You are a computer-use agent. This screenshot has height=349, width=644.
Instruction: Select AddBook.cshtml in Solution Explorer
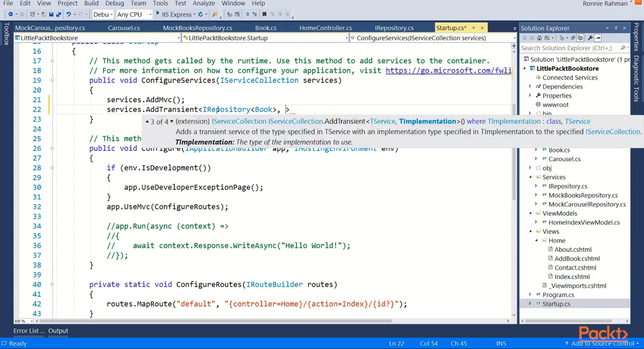click(577, 259)
